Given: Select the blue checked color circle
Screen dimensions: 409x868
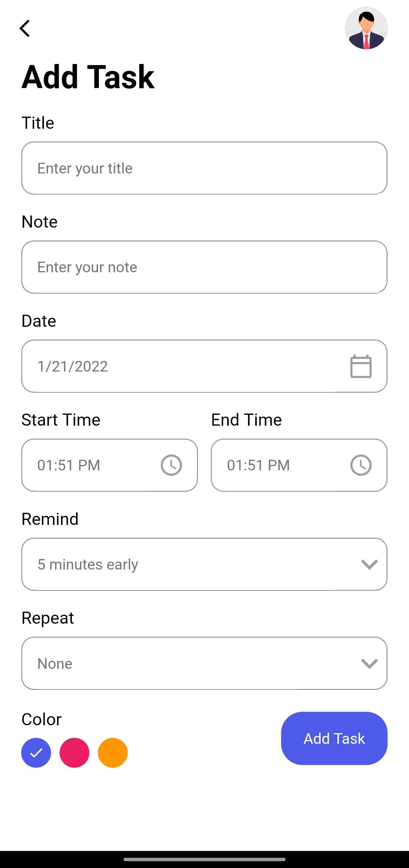Looking at the screenshot, I should pyautogui.click(x=36, y=752).
